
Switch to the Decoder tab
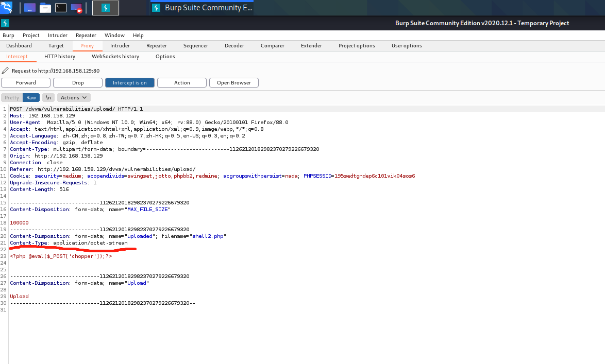234,45
